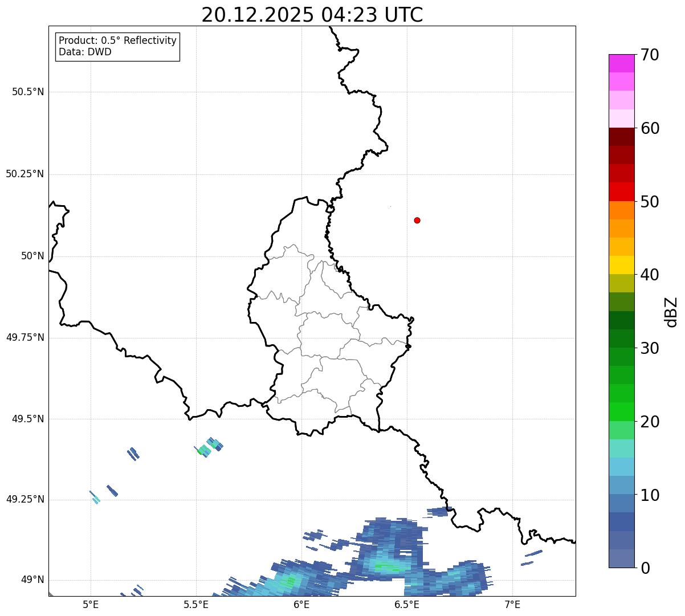This screenshot has height=616, width=685.
Task: Click the colorbar tick label 20
Action: coord(650,422)
